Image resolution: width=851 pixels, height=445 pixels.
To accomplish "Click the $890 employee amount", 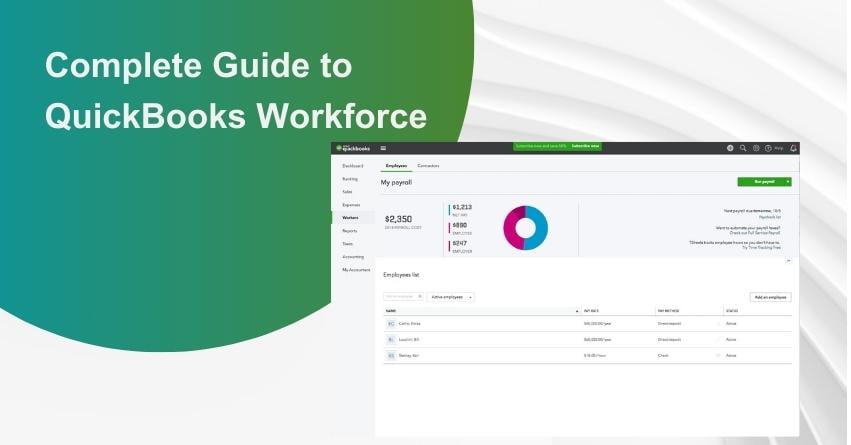I will [x=460, y=225].
